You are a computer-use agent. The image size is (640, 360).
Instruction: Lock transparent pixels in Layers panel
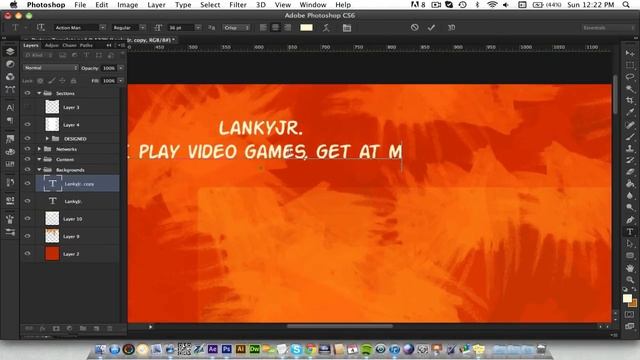[40, 81]
